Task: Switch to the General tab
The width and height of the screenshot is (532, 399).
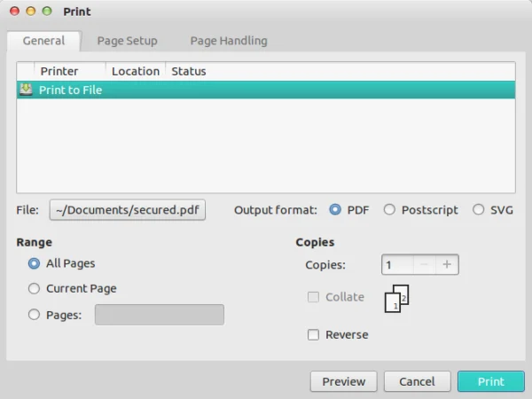Action: pyautogui.click(x=43, y=41)
